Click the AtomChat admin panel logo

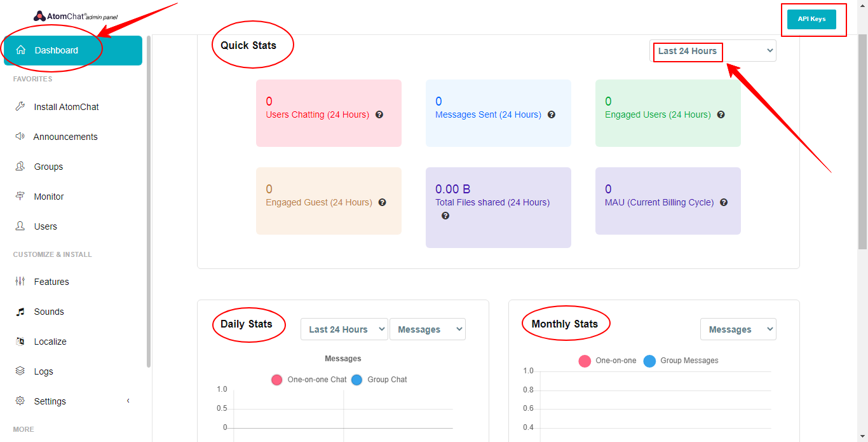[x=75, y=17]
